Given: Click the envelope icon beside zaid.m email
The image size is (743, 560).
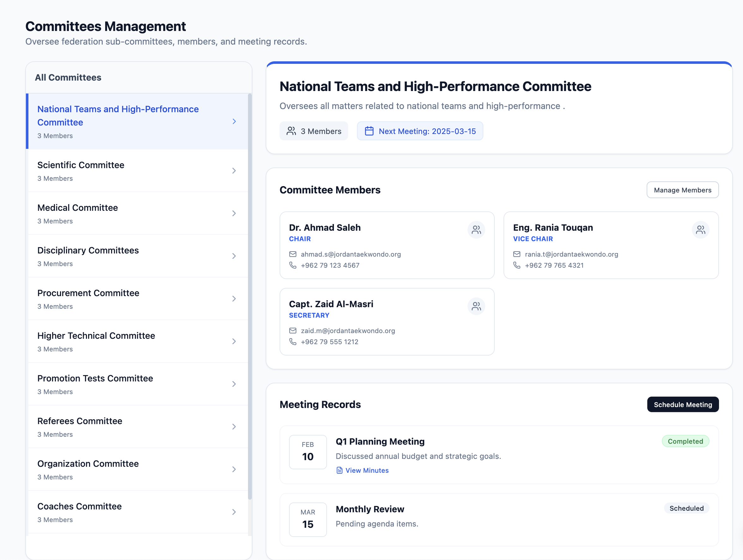Looking at the screenshot, I should [x=293, y=331].
